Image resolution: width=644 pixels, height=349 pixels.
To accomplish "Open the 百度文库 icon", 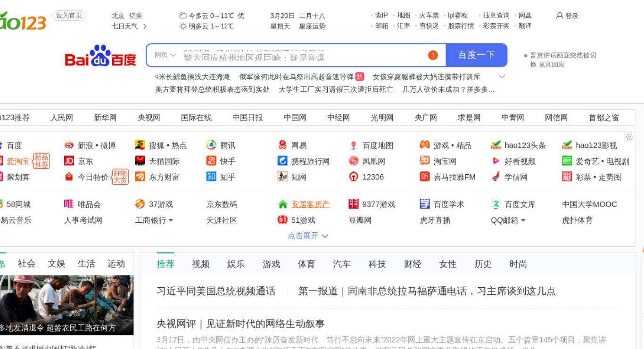I will tap(496, 204).
